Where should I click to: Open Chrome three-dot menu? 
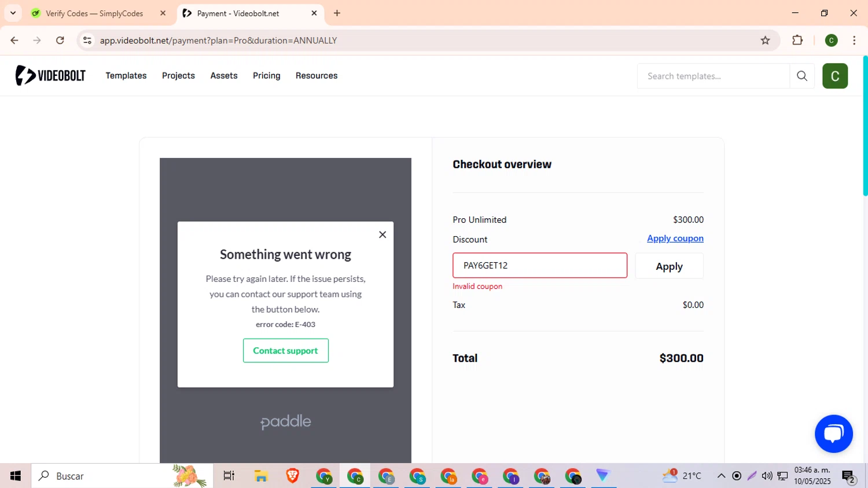click(854, 41)
